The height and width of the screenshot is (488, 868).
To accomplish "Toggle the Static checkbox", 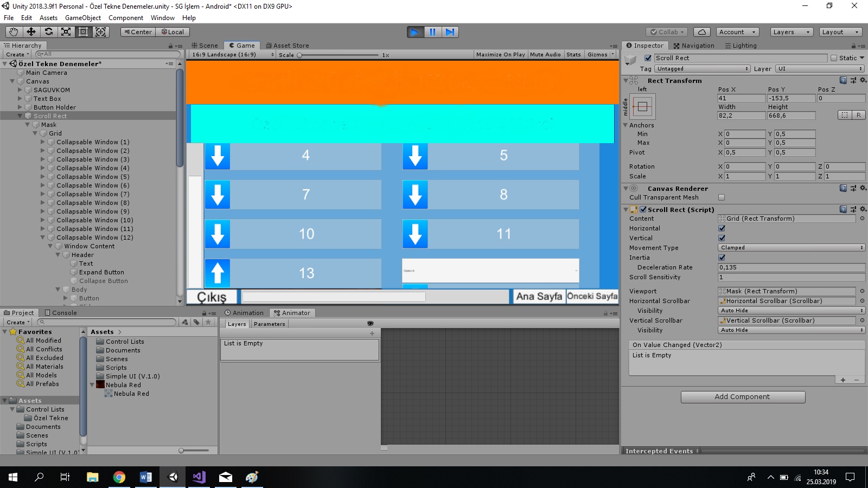I will (834, 58).
